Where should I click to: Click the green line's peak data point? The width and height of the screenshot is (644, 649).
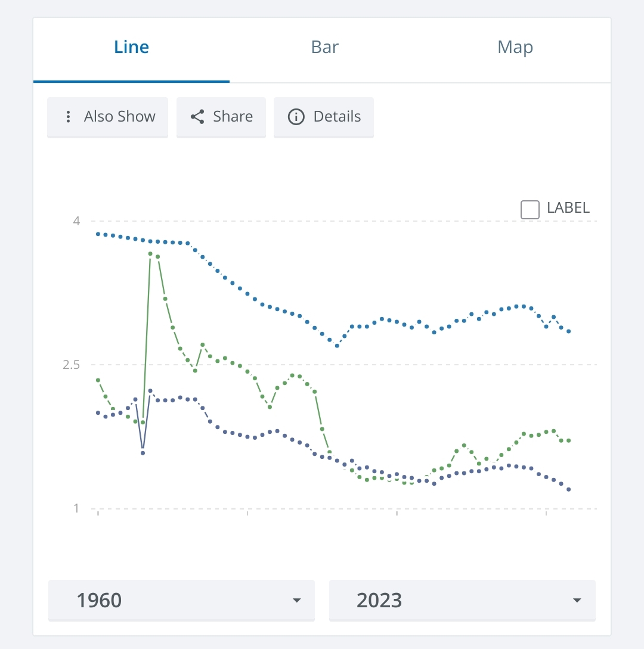coord(150,254)
